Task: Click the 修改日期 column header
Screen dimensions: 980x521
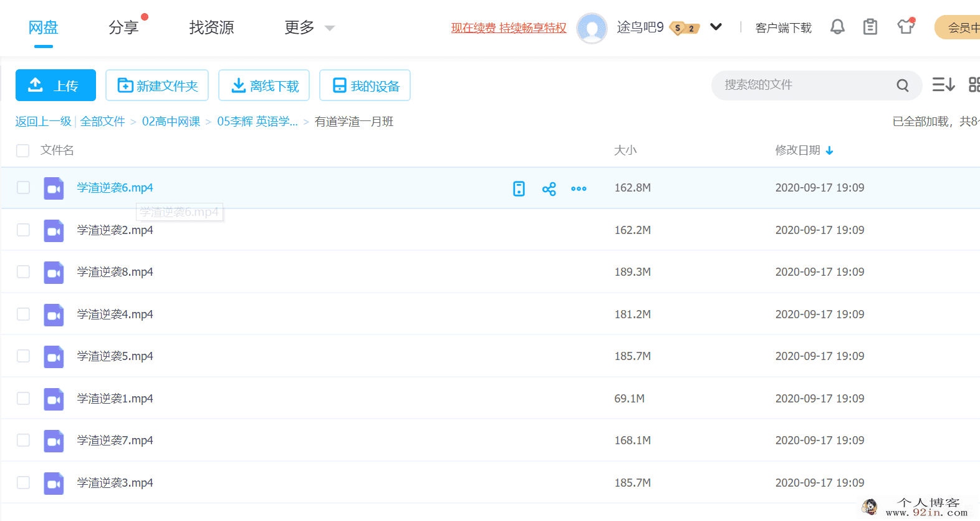Action: [x=797, y=150]
